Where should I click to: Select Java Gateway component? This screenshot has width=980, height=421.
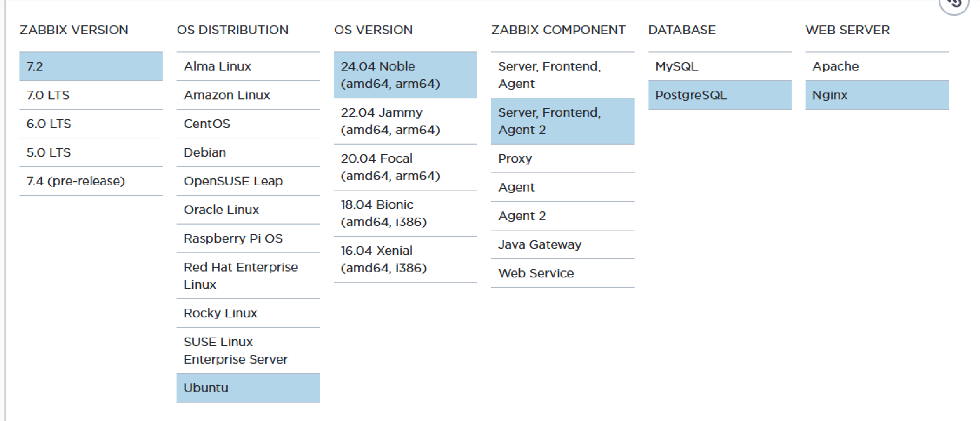click(562, 245)
